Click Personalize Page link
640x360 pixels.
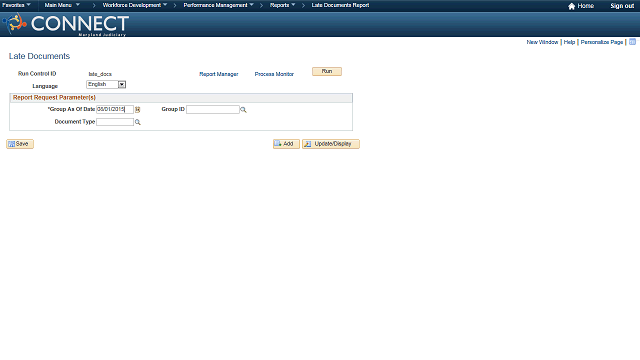(602, 42)
